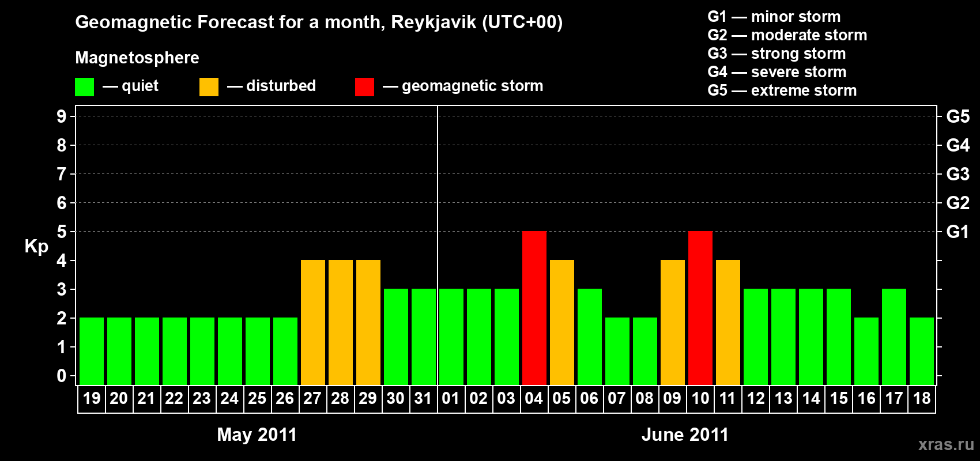Select the orange bar for June 09
This screenshot has width=980, height=461.
pyautogui.click(x=673, y=322)
